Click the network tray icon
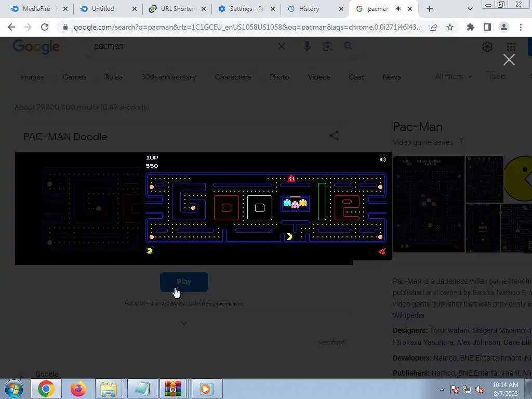The width and height of the screenshot is (532, 399). click(x=467, y=389)
